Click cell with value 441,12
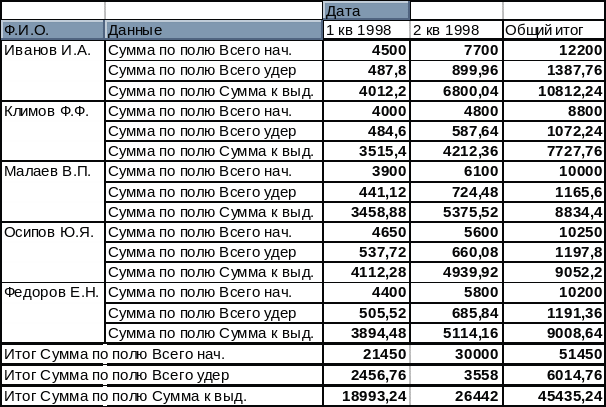Image resolution: width=606 pixels, height=407 pixels. 366,192
